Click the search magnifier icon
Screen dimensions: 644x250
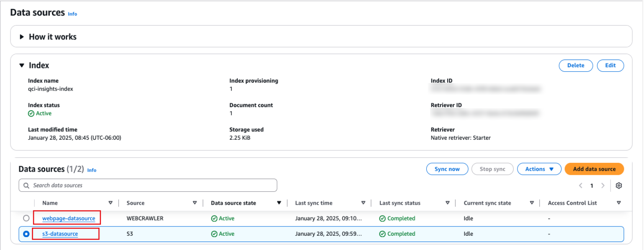pyautogui.click(x=26, y=185)
